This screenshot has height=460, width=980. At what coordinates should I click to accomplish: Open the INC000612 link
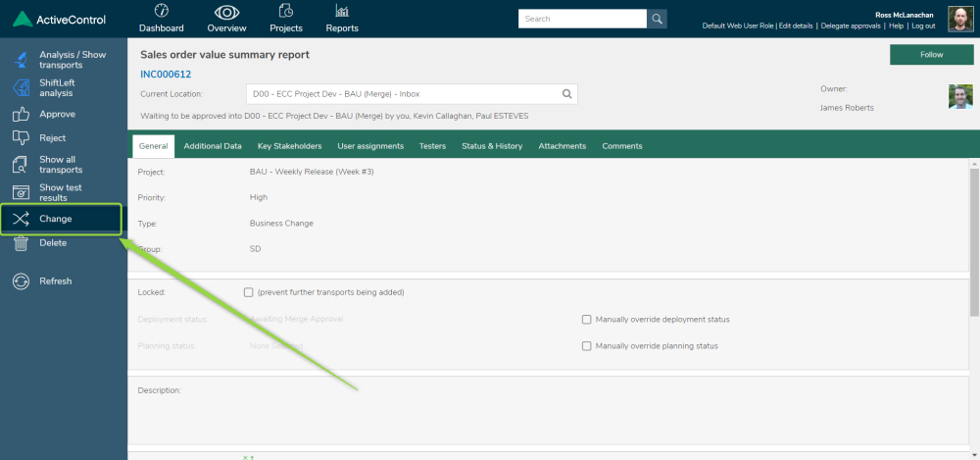click(x=166, y=75)
